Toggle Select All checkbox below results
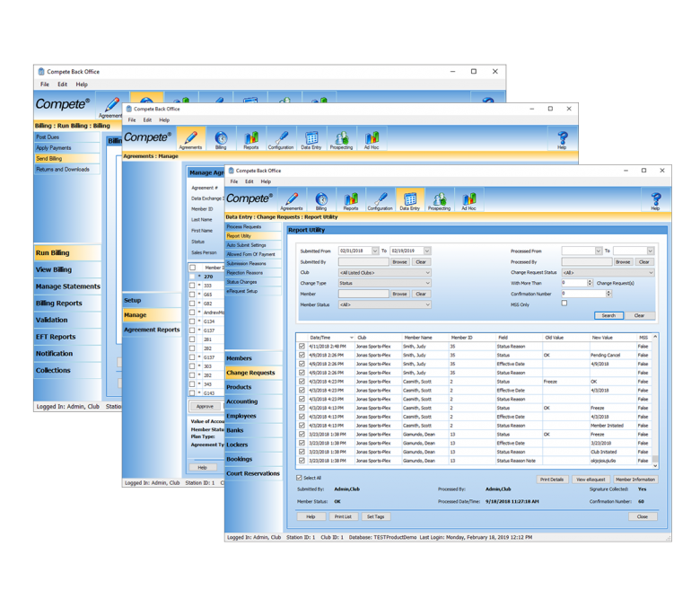Image resolution: width=700 pixels, height=590 pixels. click(x=299, y=478)
